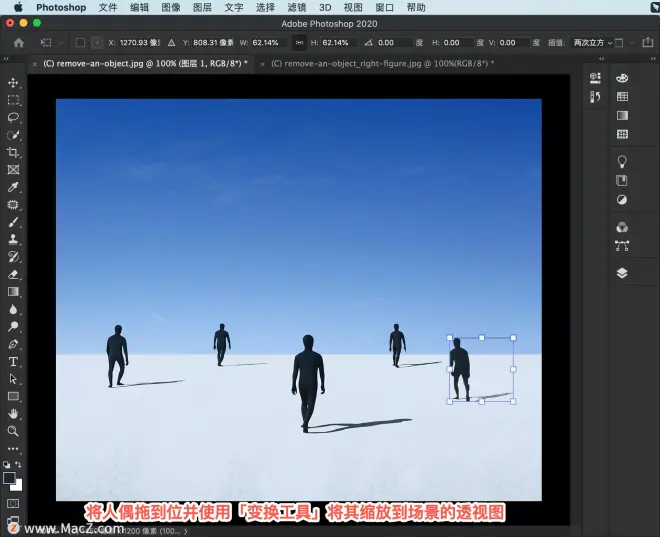The image size is (660, 537).
Task: Click the foreground color swatch
Action: [x=9, y=478]
